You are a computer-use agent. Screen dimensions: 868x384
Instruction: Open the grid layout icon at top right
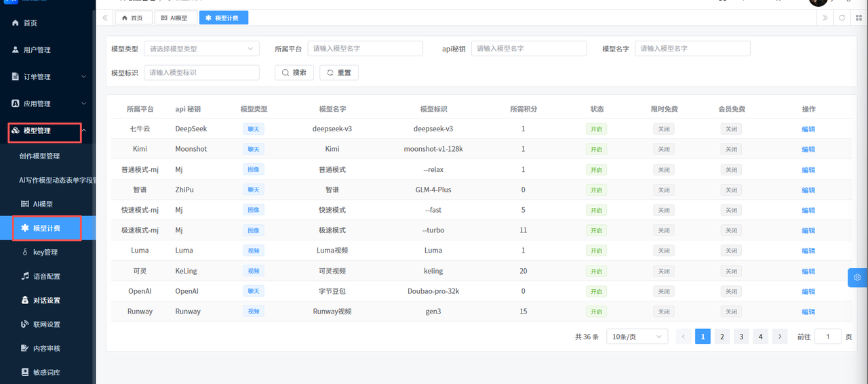tap(859, 18)
